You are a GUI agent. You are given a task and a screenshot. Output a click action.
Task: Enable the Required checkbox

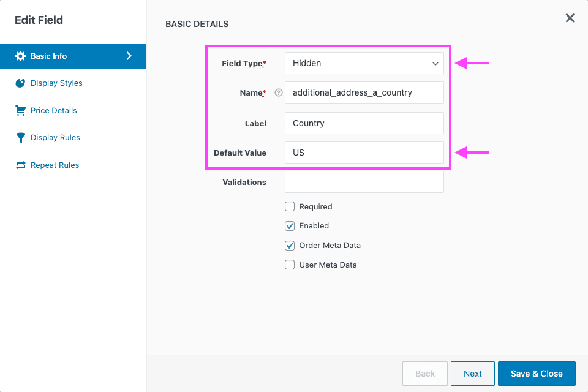pos(290,206)
